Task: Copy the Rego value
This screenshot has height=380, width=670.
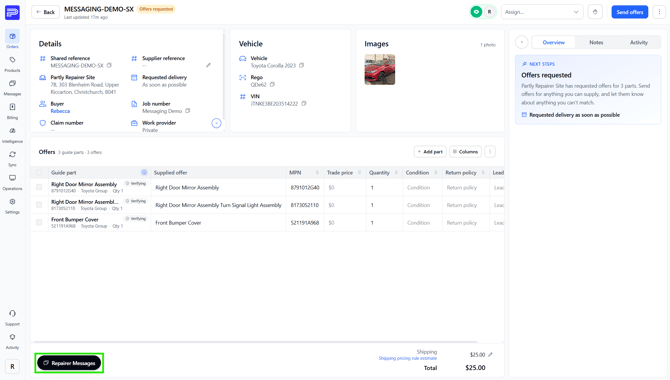Action: tap(272, 85)
